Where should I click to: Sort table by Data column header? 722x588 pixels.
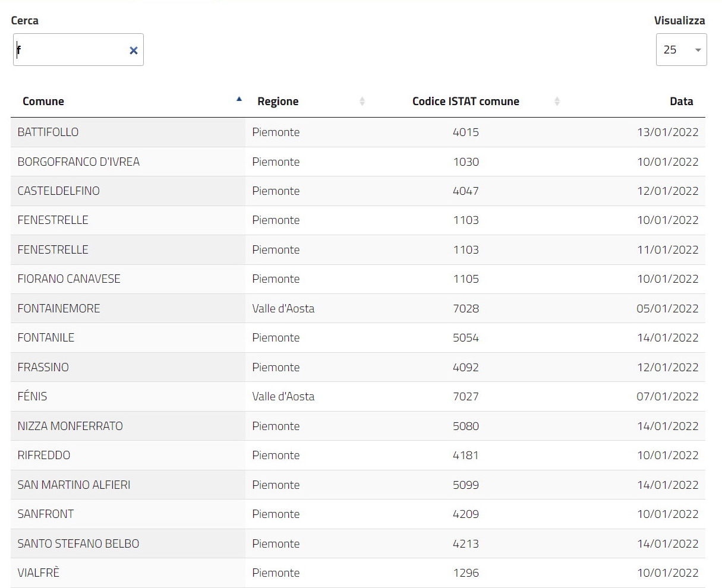[681, 102]
